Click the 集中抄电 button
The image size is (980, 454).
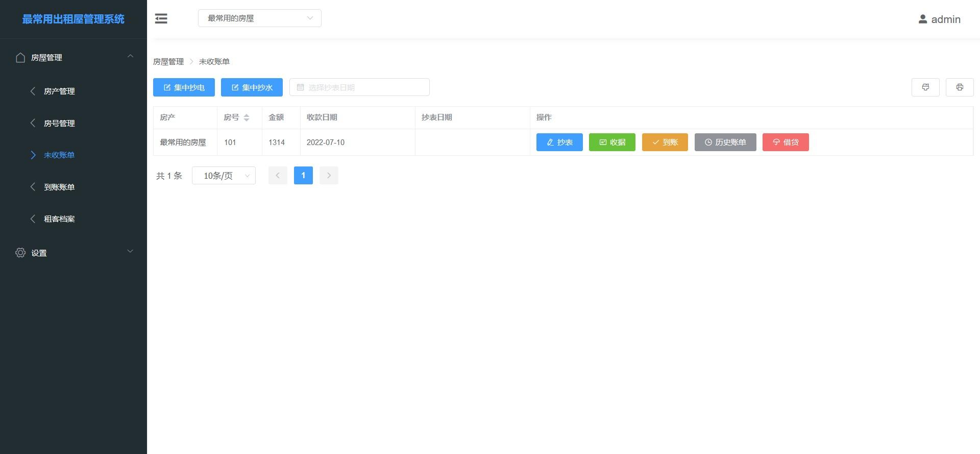point(184,87)
